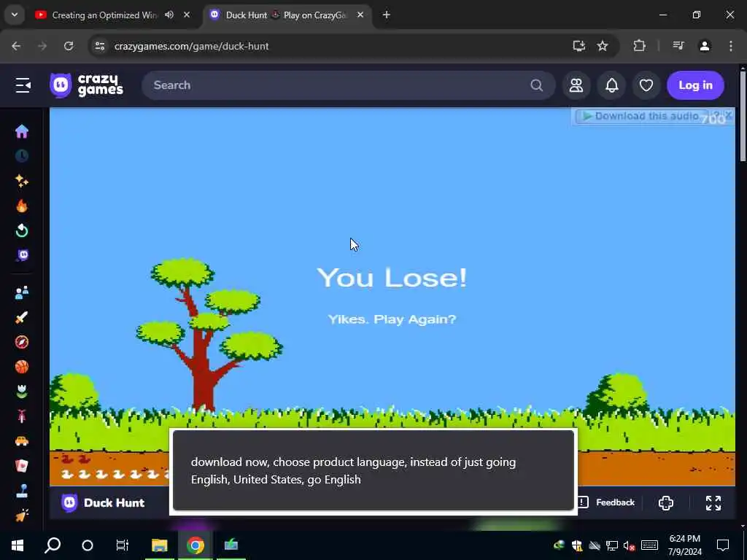
Task: Open the Basketball category sidebar icon
Action: click(x=21, y=367)
